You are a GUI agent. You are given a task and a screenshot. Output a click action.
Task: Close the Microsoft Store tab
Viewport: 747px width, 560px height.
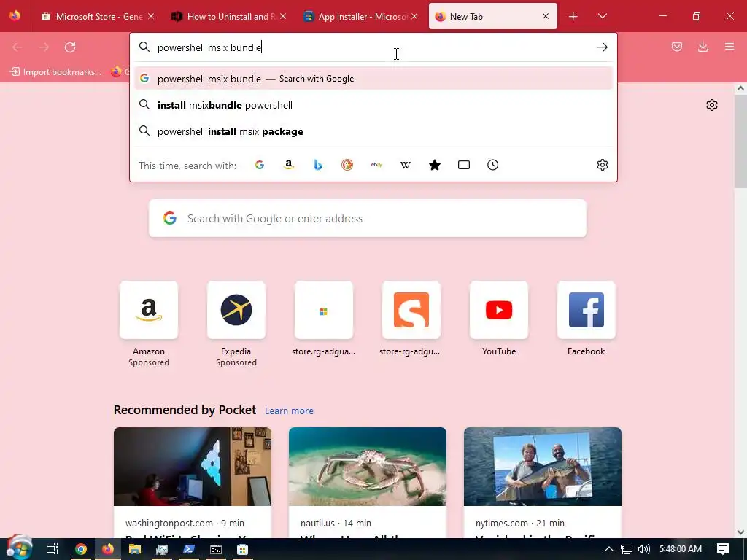tap(151, 16)
